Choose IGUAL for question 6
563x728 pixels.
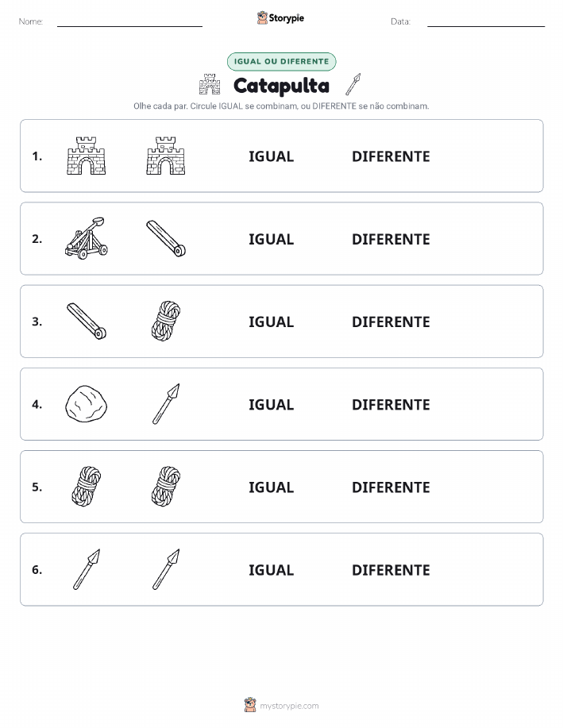coord(272,570)
